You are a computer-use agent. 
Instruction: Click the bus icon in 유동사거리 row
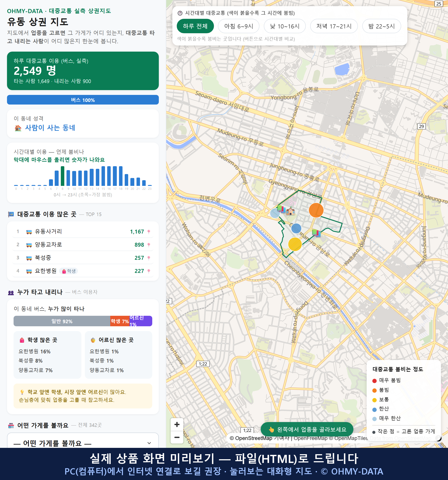[29, 232]
